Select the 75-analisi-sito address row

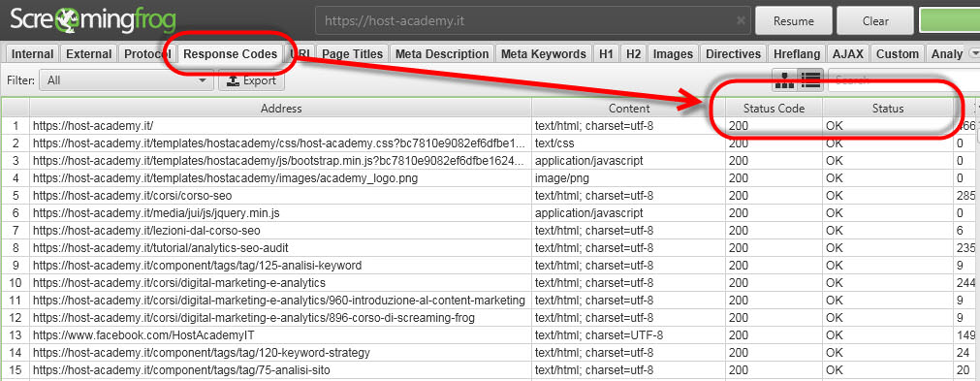click(281, 370)
